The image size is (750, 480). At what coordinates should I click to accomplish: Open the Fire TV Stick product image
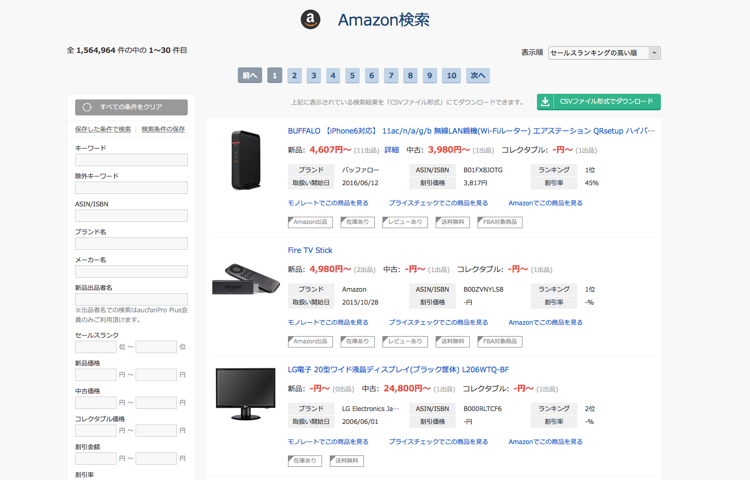(245, 279)
